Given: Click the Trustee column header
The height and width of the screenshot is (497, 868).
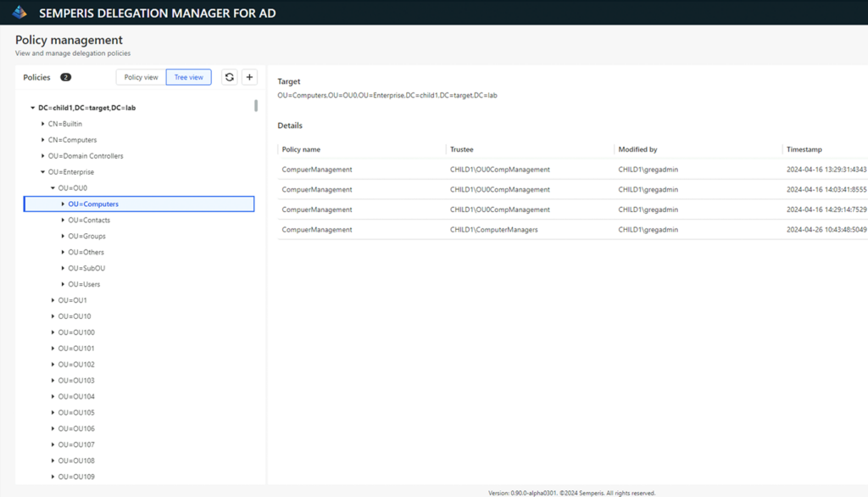Looking at the screenshot, I should [462, 149].
